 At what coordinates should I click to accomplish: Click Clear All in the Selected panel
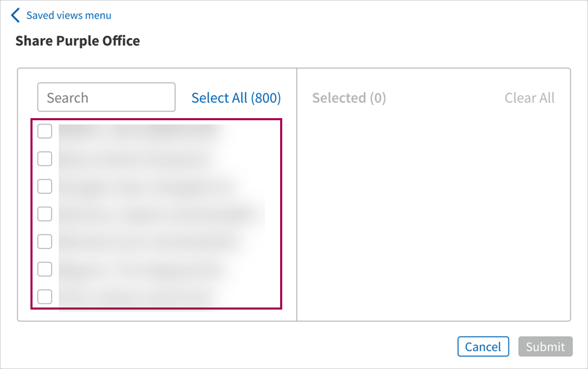pyautogui.click(x=529, y=98)
